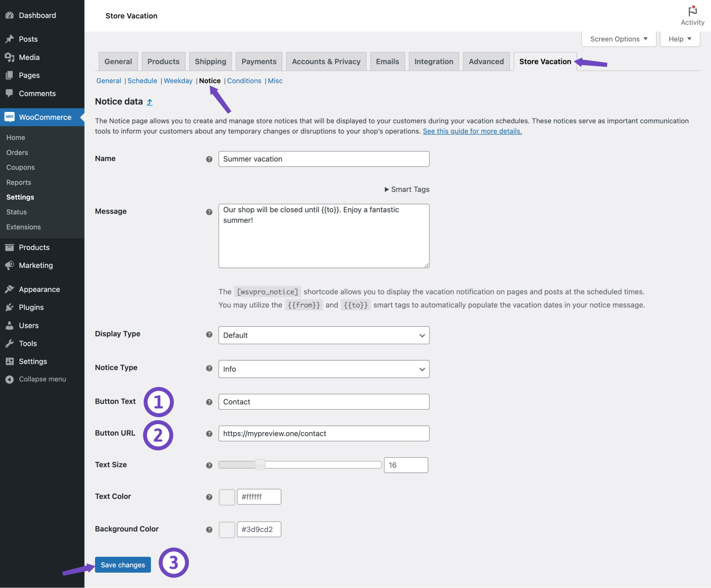Viewport: 711px width, 588px height.
Task: Open the Display Type dropdown
Action: click(324, 335)
